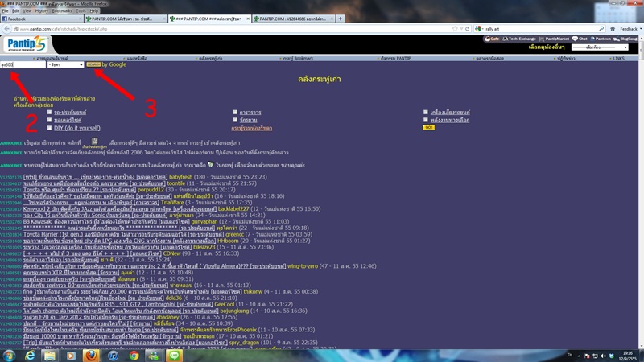
Task: Open the Tools menu
Action: [81, 10]
